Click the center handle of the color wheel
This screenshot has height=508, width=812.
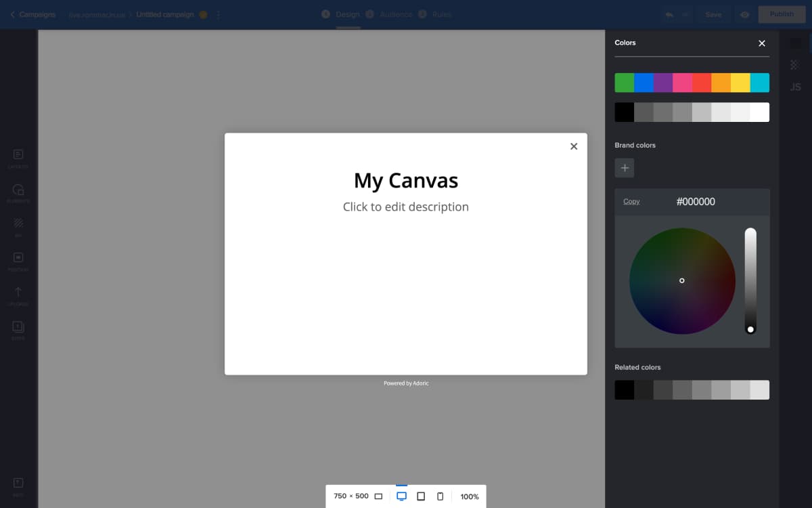pyautogui.click(x=681, y=280)
